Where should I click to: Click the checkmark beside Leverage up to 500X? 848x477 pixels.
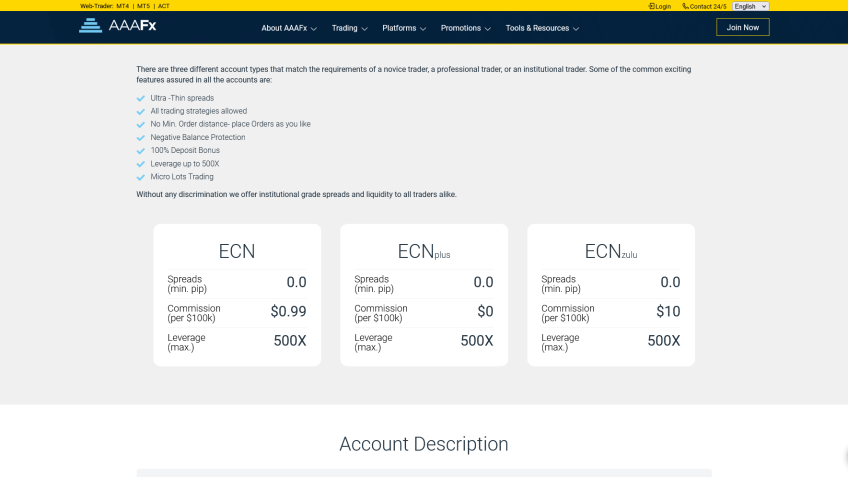[x=141, y=164]
